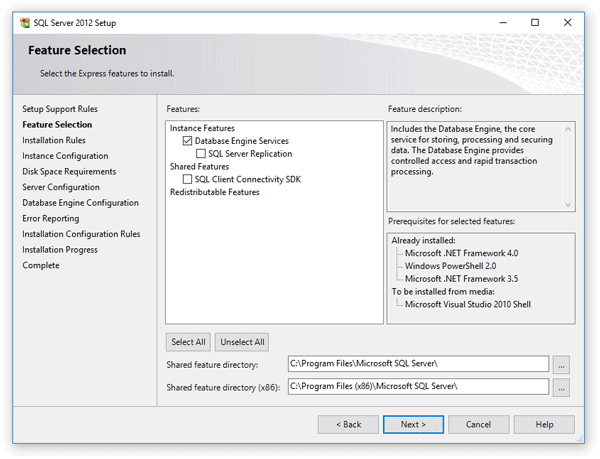
Task: Select the Redistributable Features tree node
Action: click(215, 192)
